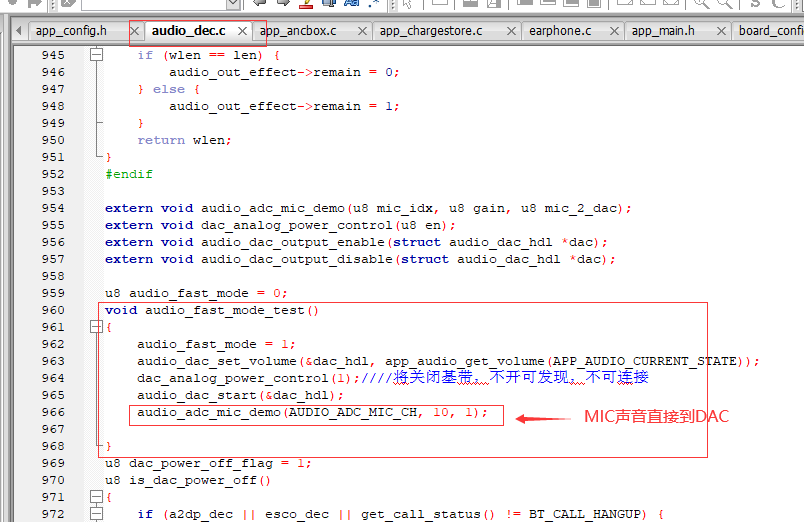Click 'audio_fast_mode = 1;' statement

(x=216, y=344)
